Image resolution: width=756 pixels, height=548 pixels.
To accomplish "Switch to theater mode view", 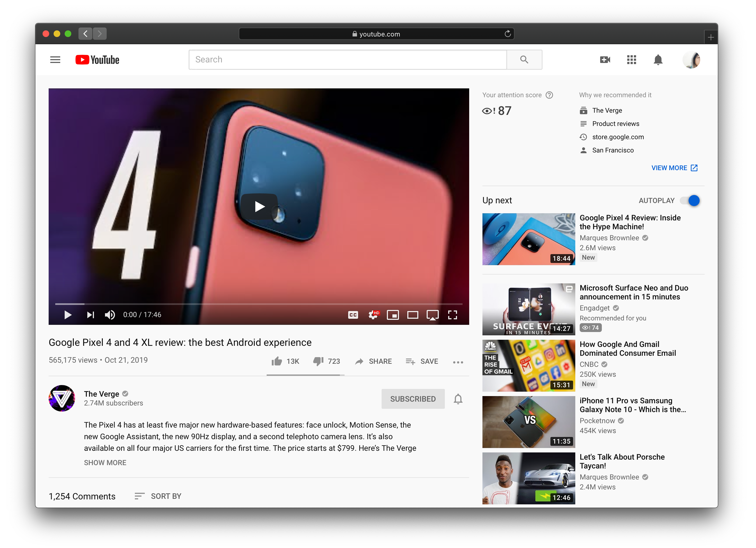I will tap(412, 315).
